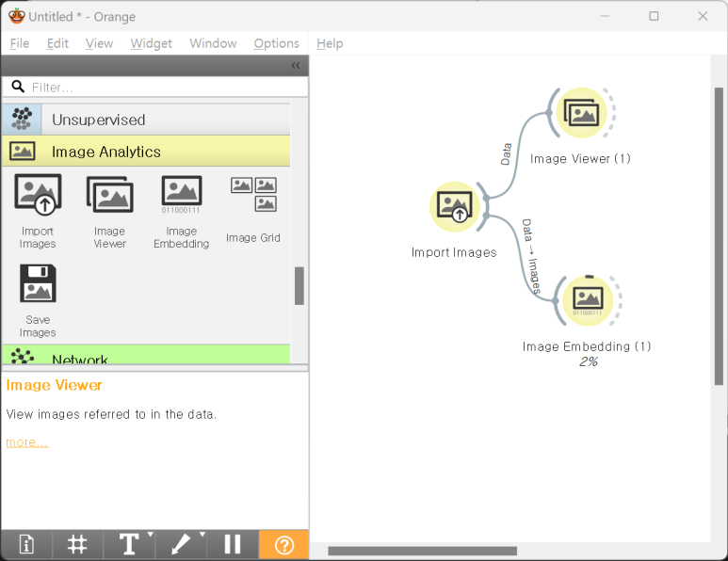Click the Network category icon

coord(23,357)
